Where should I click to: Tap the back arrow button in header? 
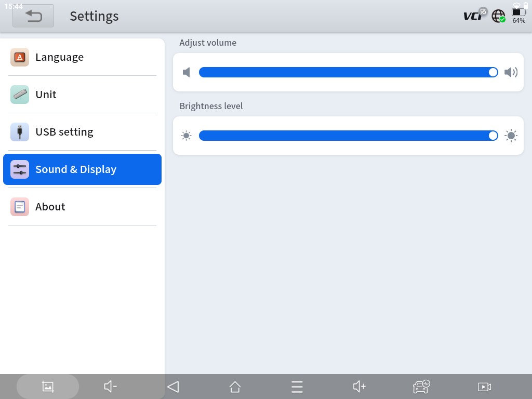pyautogui.click(x=33, y=16)
